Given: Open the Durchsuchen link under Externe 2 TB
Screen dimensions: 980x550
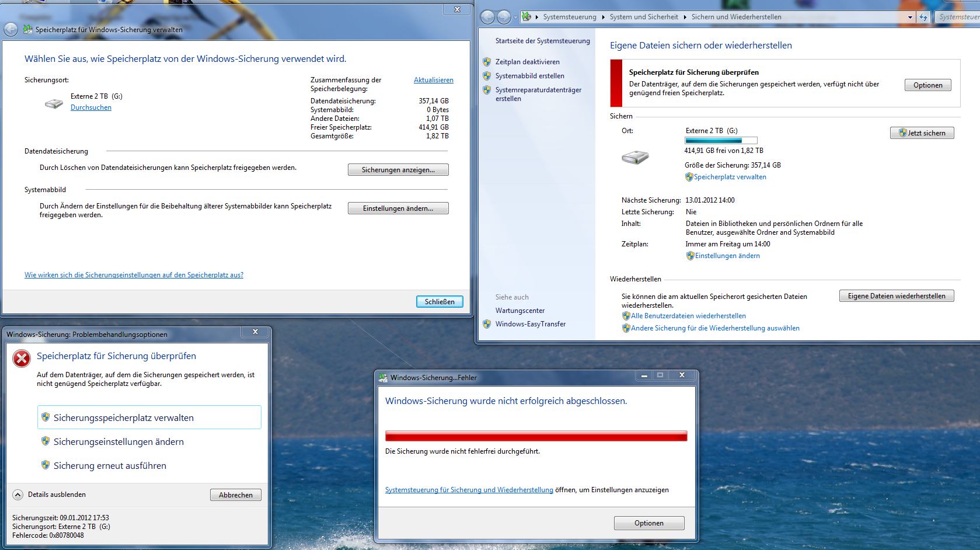Looking at the screenshot, I should coord(91,107).
